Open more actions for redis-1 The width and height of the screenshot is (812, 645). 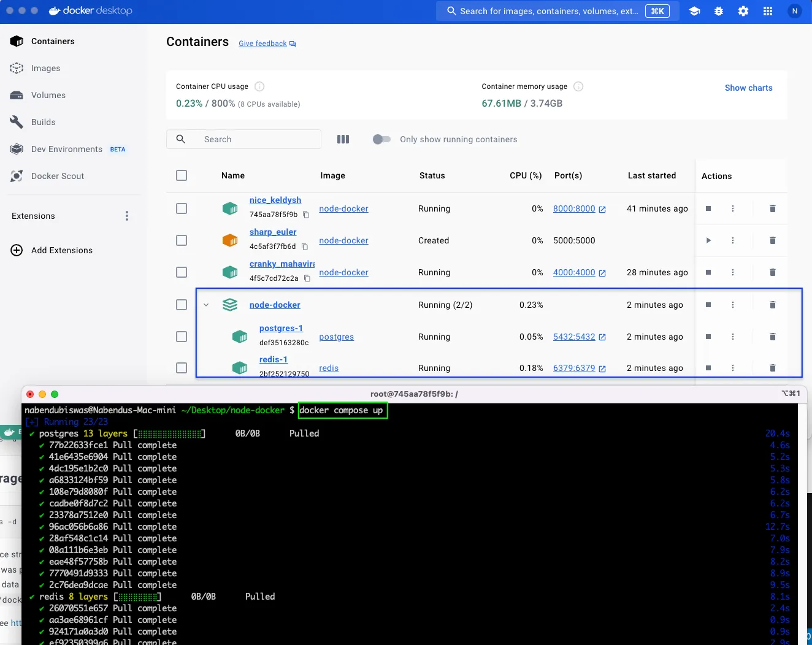[x=733, y=368]
